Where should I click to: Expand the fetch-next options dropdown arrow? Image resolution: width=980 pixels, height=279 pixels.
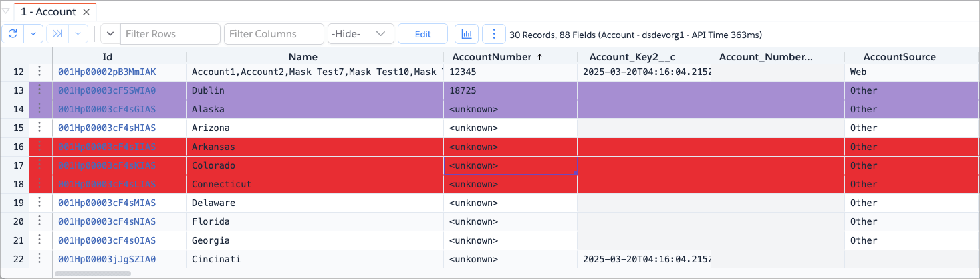79,34
